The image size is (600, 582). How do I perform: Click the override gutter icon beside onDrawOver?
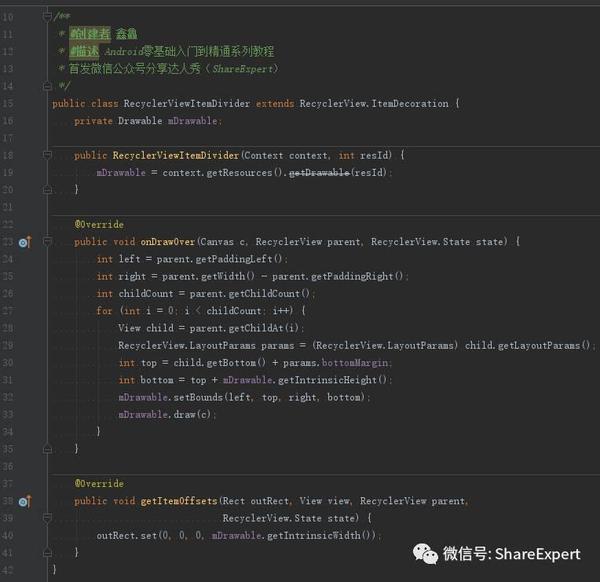pyautogui.click(x=25, y=242)
